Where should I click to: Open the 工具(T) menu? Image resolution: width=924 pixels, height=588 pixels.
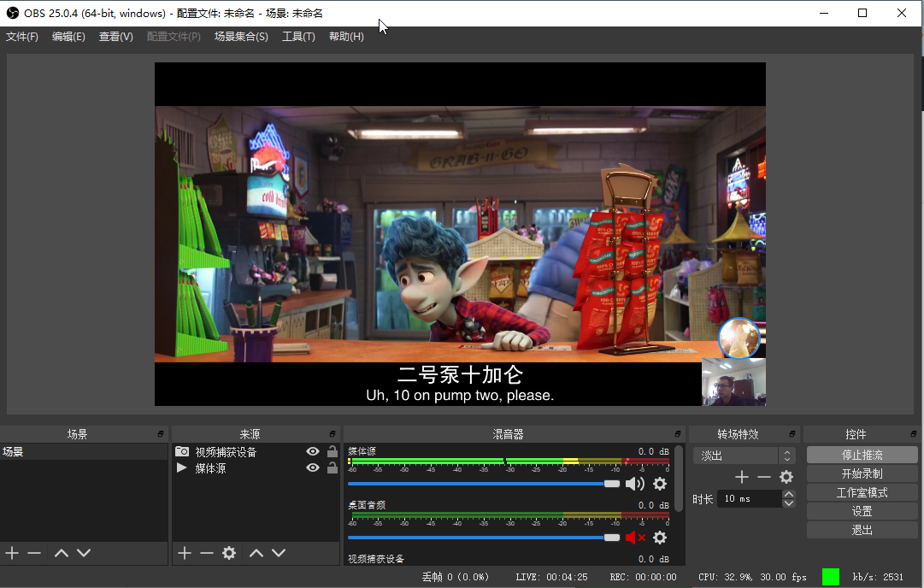(298, 37)
